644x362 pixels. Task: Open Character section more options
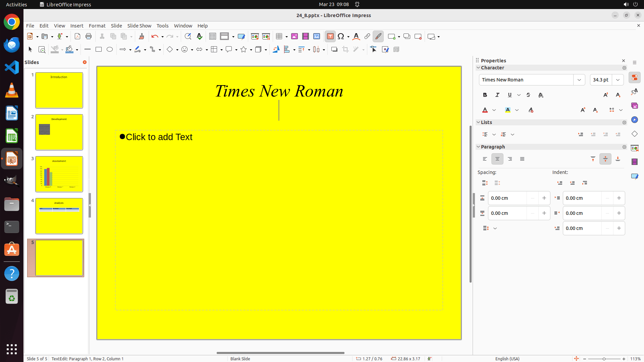coord(624,68)
